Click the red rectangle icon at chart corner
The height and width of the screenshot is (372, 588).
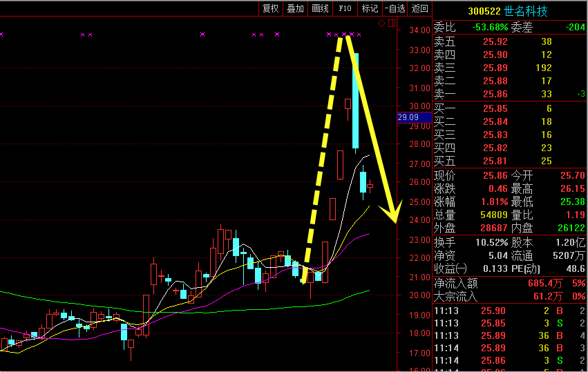tap(391, 23)
